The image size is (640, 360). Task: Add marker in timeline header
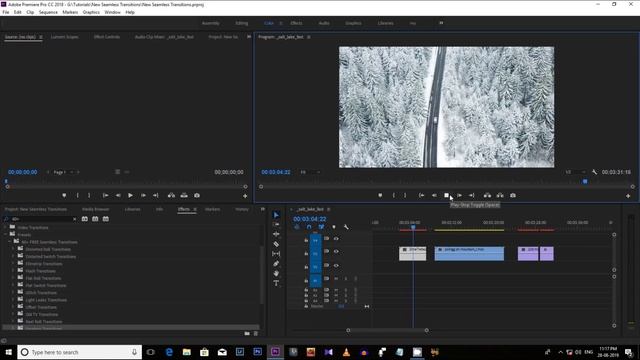334,227
